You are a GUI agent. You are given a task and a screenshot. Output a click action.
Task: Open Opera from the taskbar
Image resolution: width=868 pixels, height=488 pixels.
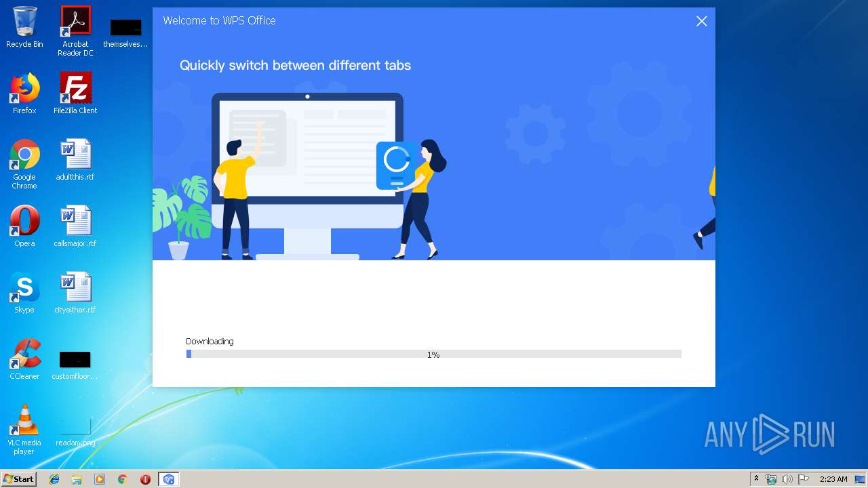[x=145, y=479]
